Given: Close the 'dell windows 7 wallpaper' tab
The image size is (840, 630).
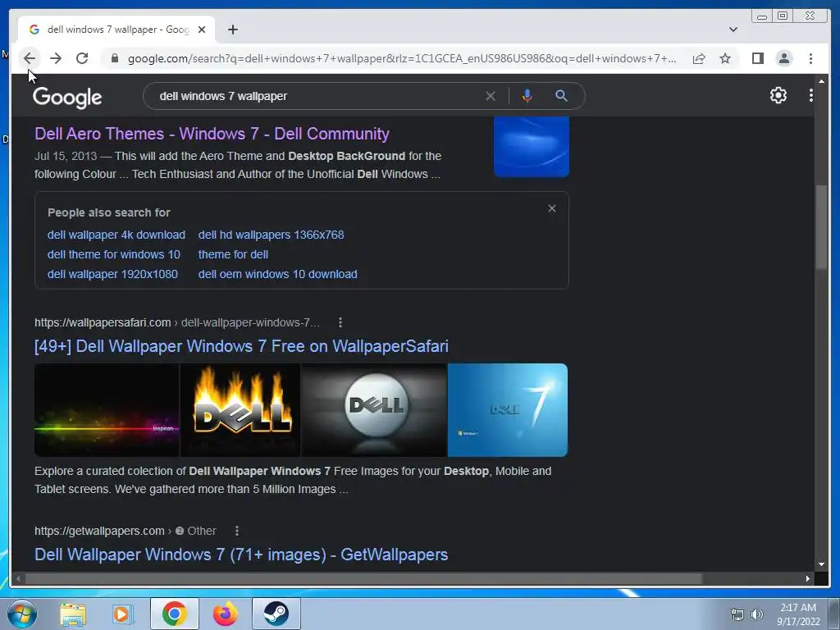Looking at the screenshot, I should (202, 30).
